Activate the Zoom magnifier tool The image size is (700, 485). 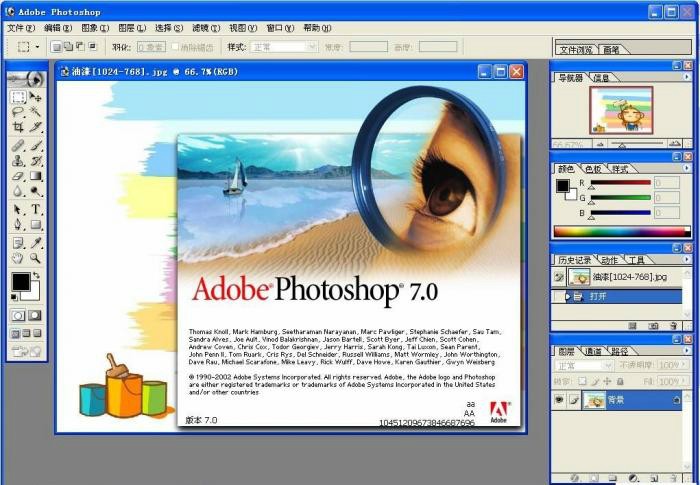(x=36, y=258)
